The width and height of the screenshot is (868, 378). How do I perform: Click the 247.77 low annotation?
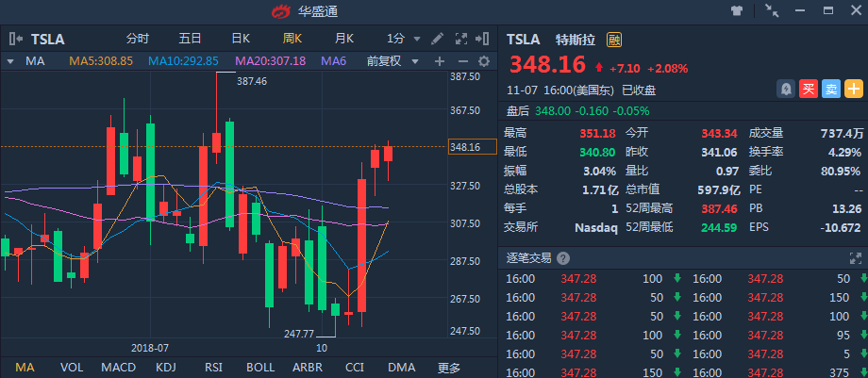(299, 334)
